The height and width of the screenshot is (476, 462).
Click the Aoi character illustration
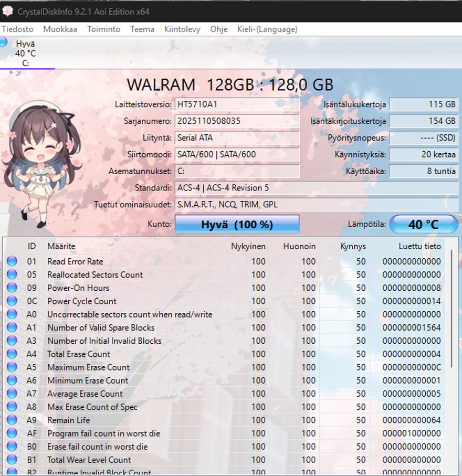click(x=42, y=164)
